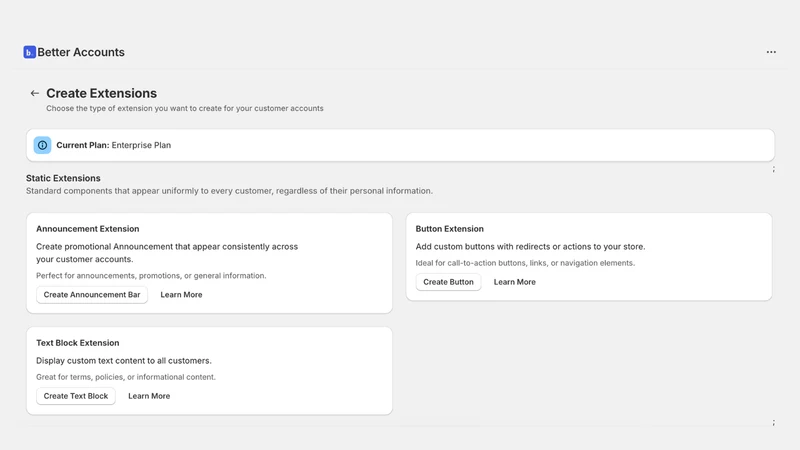The height and width of the screenshot is (450, 800).
Task: Select the Static Extensions section heading
Action: tap(63, 178)
